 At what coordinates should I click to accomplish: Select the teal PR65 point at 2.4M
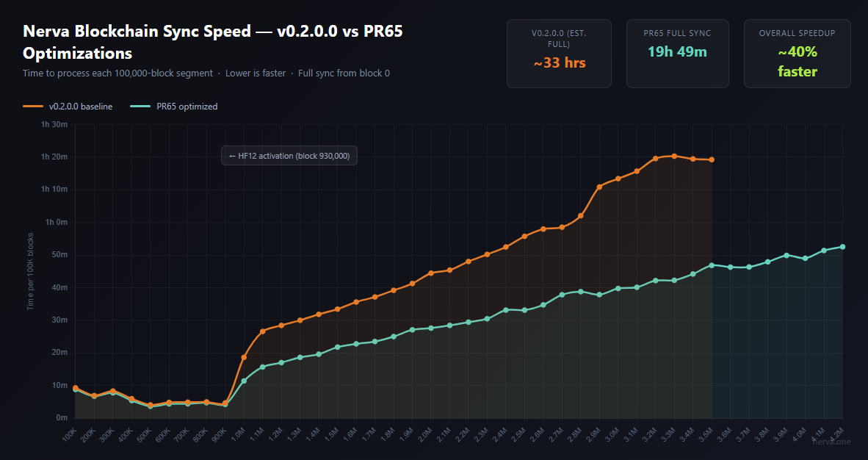point(505,310)
